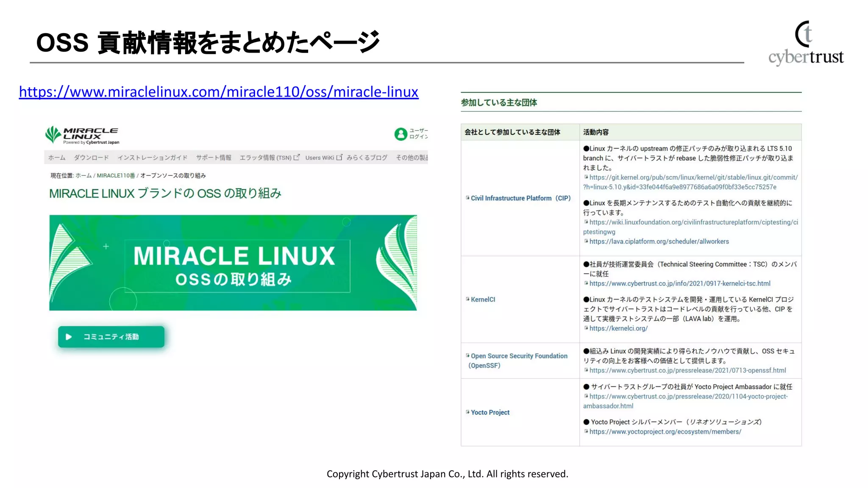Open the yoctoproject.org ecosystem members link

665,432
